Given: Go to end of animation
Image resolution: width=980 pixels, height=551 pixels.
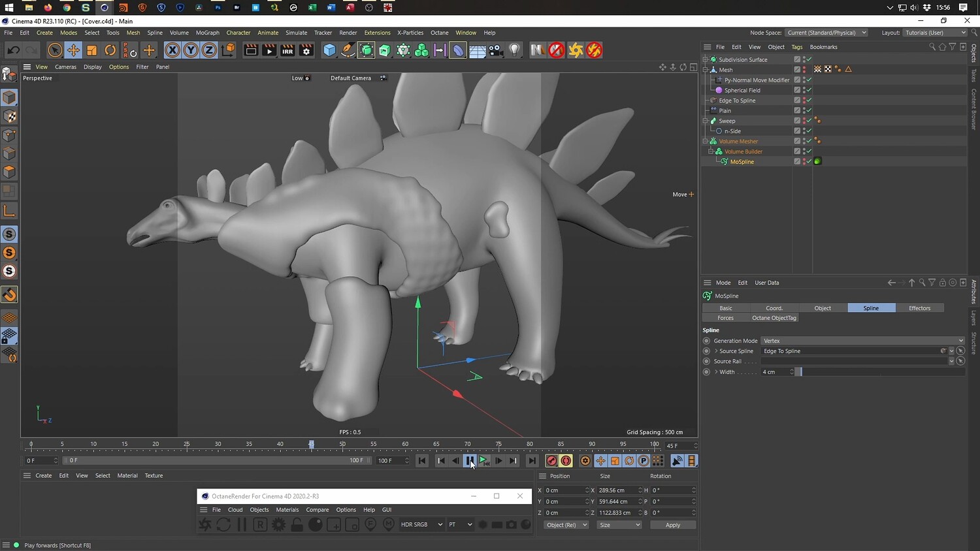Looking at the screenshot, I should pos(532,461).
